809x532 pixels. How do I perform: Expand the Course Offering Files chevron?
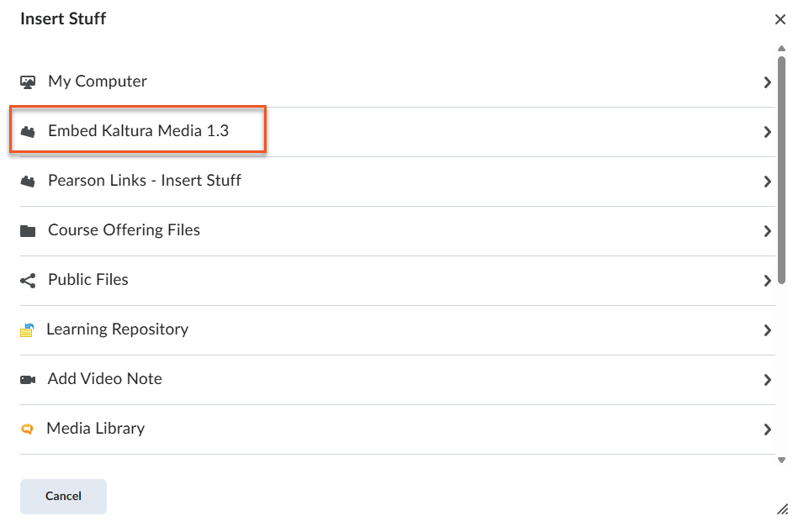coord(767,231)
